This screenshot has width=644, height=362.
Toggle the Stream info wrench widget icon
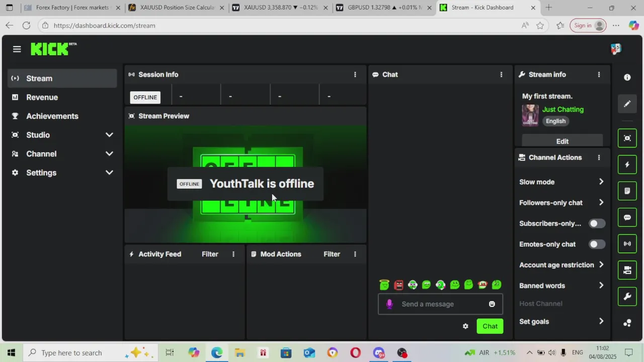pos(627,297)
